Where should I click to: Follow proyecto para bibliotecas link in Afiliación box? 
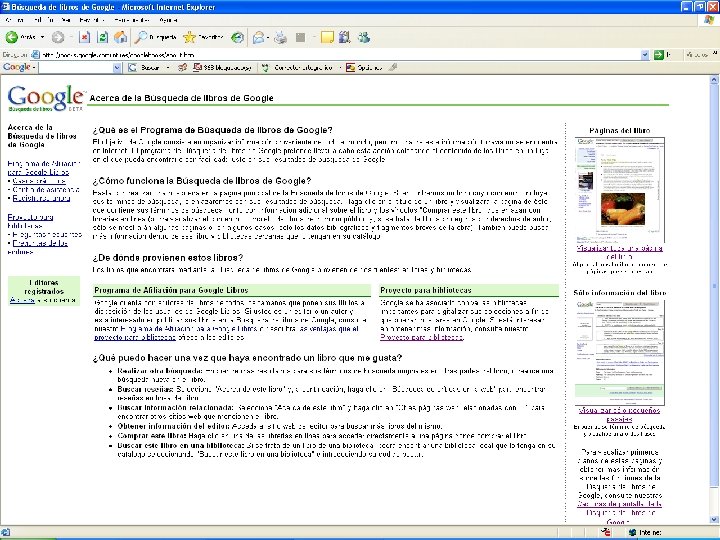135,337
